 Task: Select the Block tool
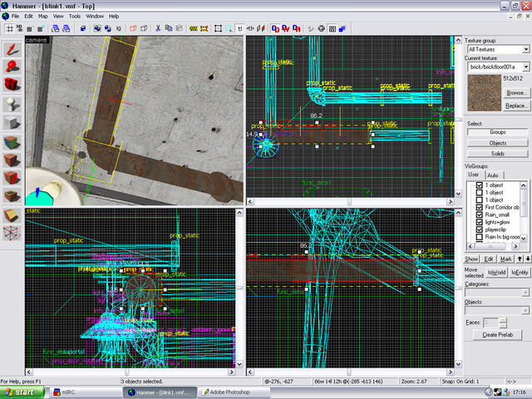coord(12,122)
